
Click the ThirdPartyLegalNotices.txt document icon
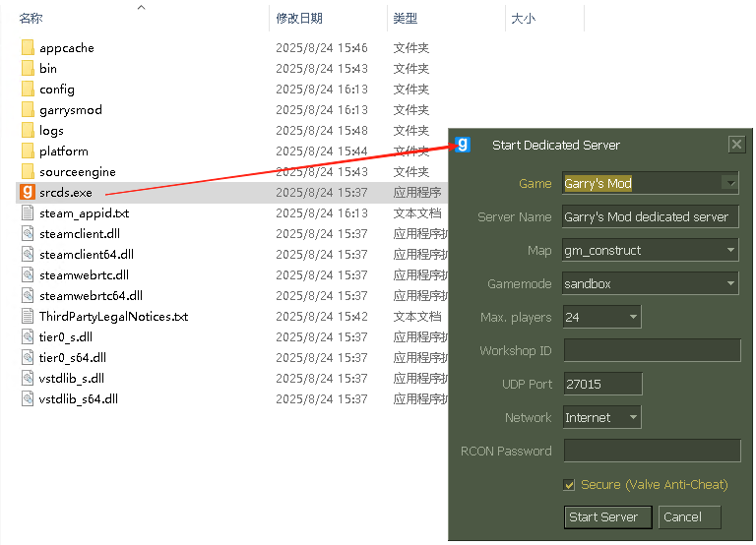click(28, 316)
